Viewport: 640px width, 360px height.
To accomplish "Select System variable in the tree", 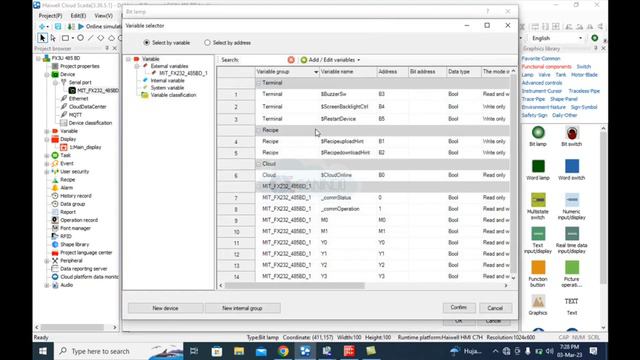I will click(x=167, y=88).
